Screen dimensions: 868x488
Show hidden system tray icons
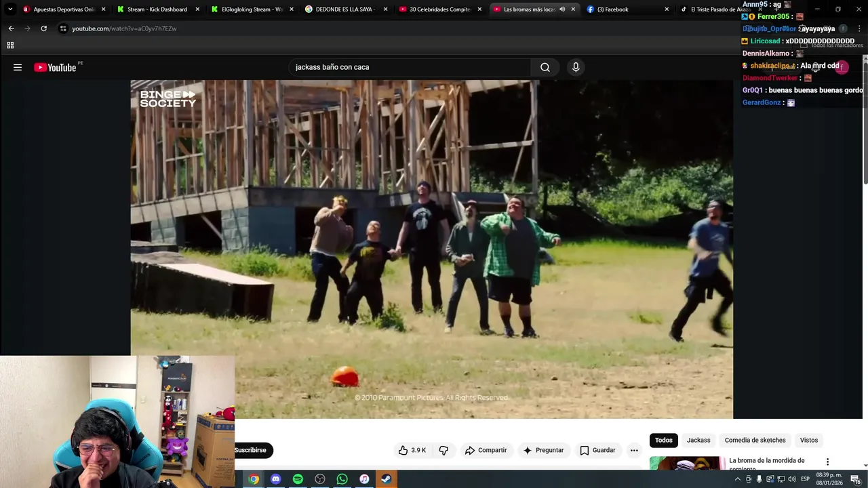[x=738, y=479]
